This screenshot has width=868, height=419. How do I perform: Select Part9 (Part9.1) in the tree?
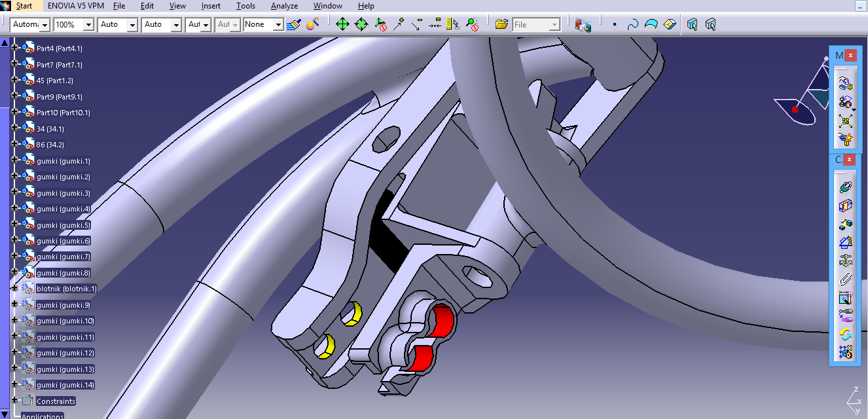(60, 97)
